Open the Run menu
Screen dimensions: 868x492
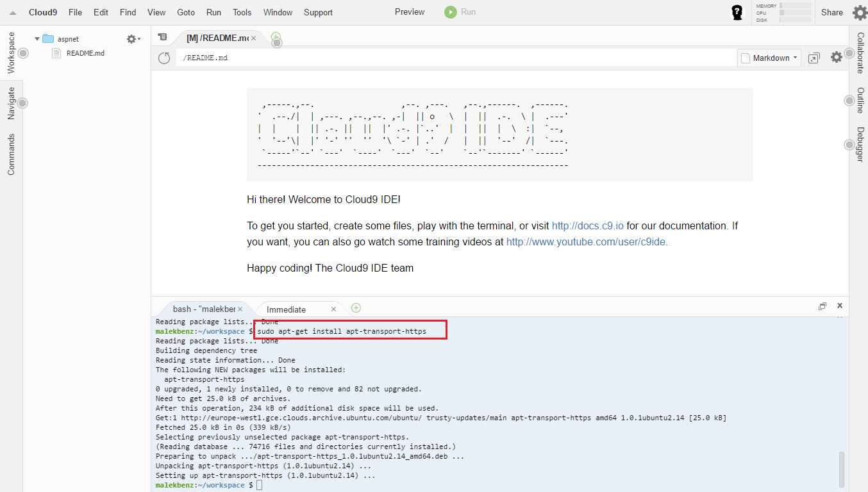pyautogui.click(x=213, y=12)
